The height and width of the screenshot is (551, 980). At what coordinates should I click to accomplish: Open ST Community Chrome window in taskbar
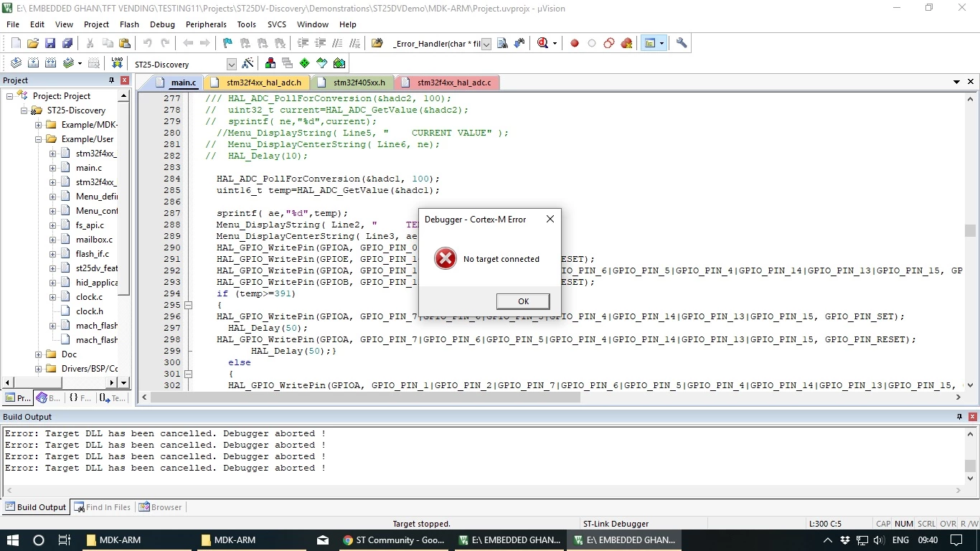tap(394, 540)
